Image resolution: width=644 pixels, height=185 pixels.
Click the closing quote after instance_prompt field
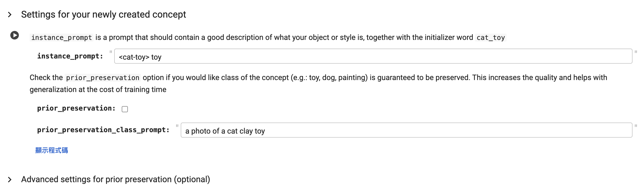coord(636,52)
